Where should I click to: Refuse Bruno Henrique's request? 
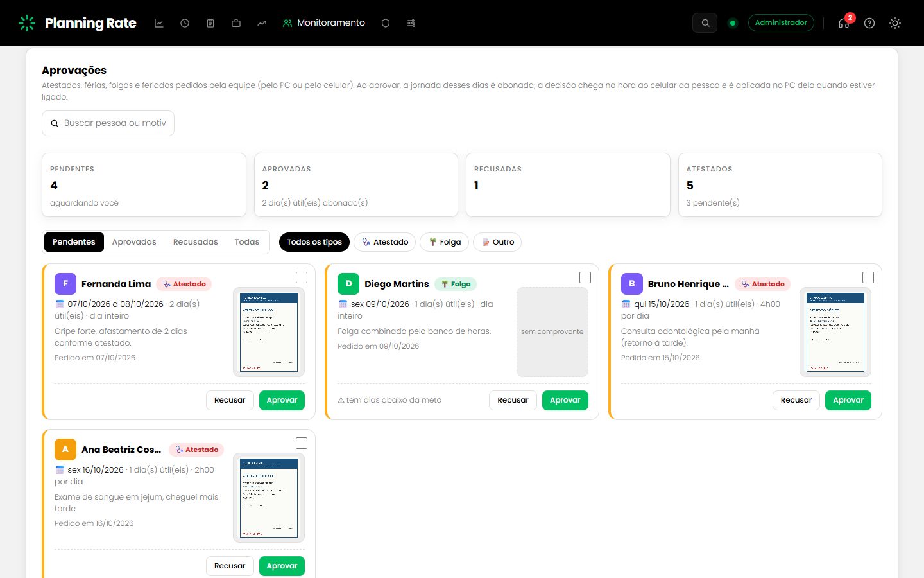pos(796,400)
